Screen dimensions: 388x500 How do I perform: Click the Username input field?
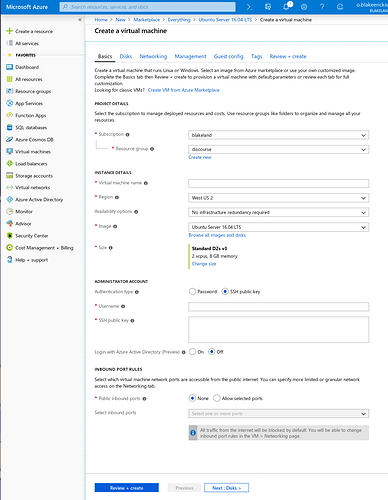click(279, 307)
